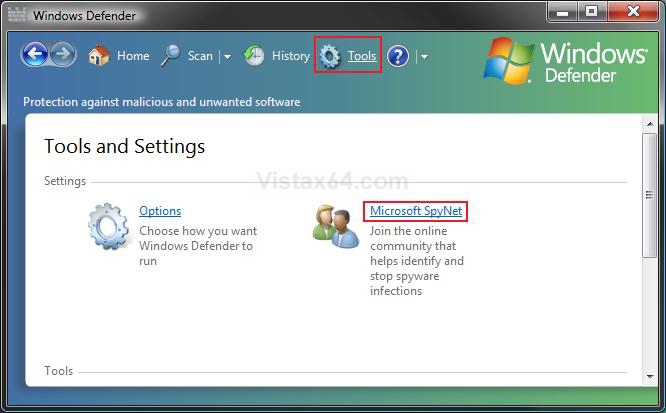This screenshot has height=413, width=666.
Task: Click the blue Help question mark icon
Action: [x=398, y=57]
